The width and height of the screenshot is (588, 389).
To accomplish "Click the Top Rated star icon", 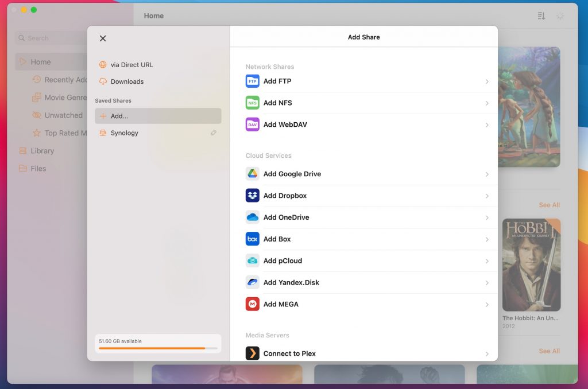I will point(36,133).
